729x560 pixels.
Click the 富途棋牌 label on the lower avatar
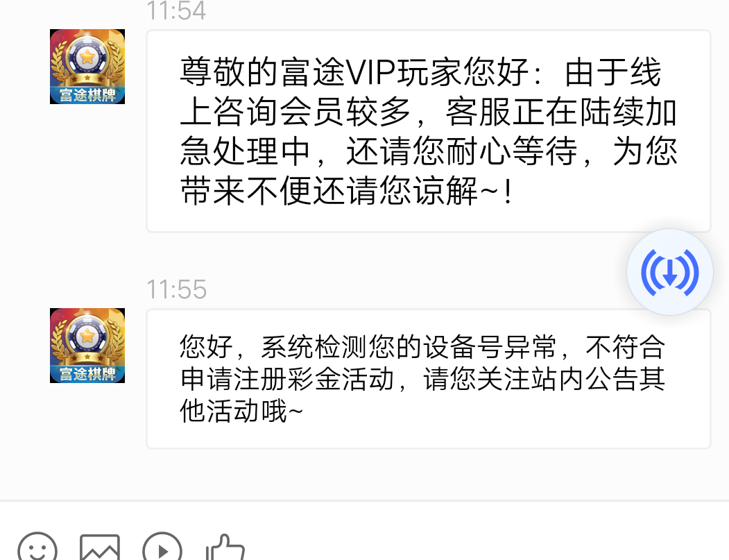pyautogui.click(x=87, y=374)
